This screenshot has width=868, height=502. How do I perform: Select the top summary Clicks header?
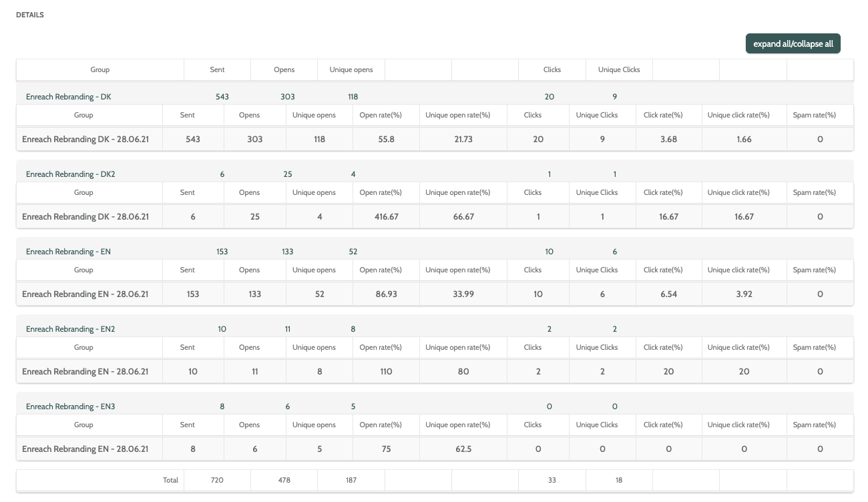[x=552, y=69]
